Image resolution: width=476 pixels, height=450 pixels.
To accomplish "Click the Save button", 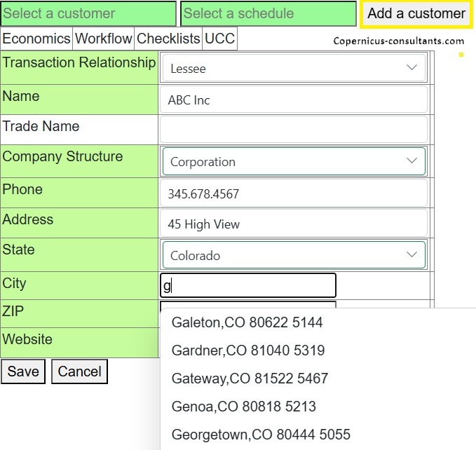I will pyautogui.click(x=23, y=371).
